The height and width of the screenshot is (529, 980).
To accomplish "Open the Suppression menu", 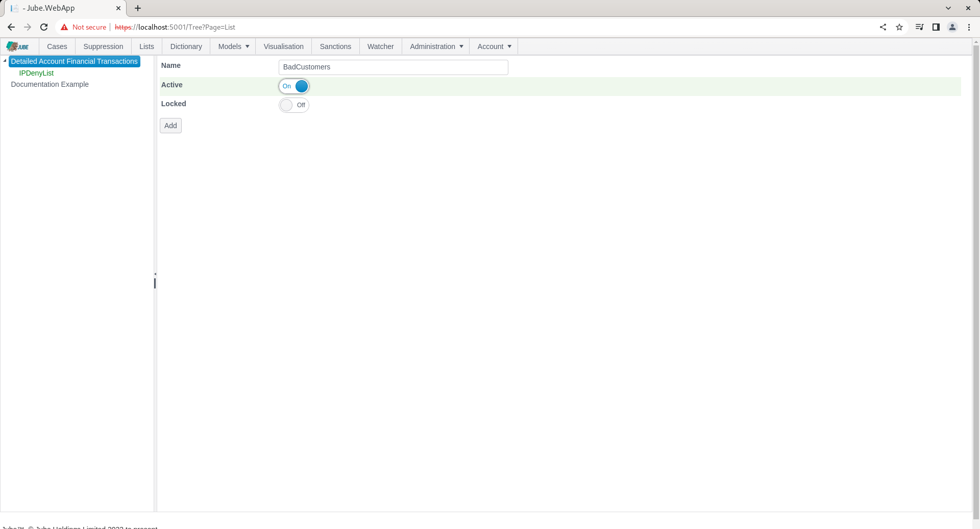I will [x=103, y=46].
